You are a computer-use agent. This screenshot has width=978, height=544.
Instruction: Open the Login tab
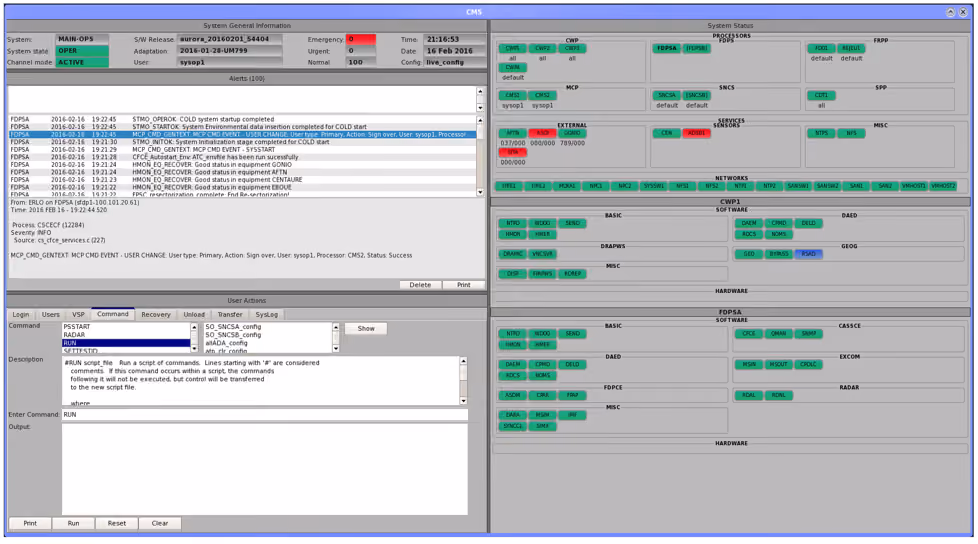tap(21, 314)
